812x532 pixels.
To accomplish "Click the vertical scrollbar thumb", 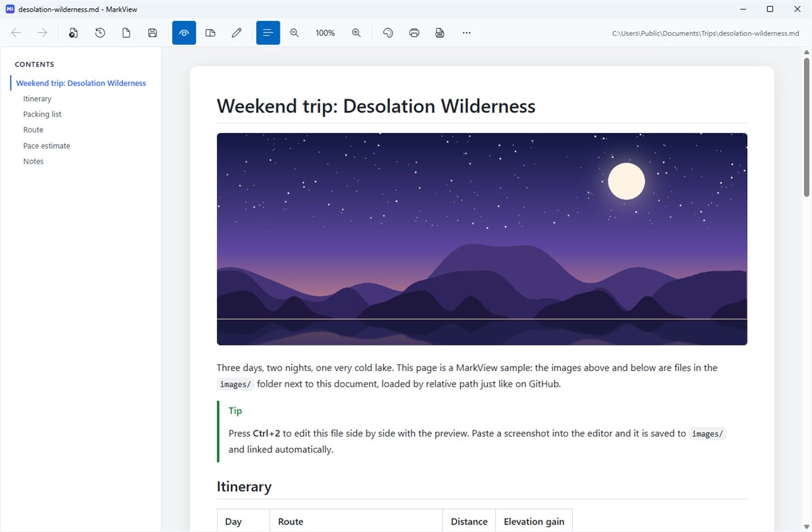I will pos(806,127).
